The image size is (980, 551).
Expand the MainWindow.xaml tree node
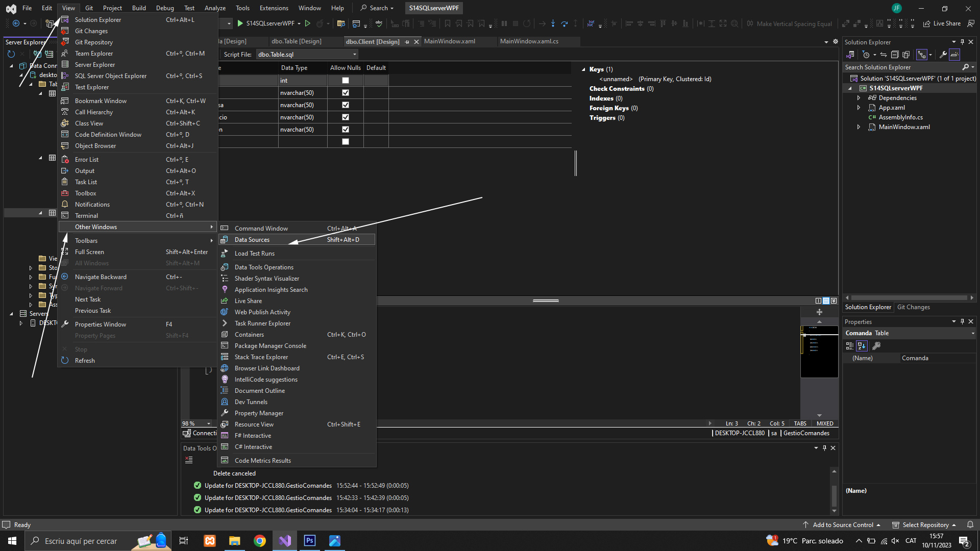point(859,127)
